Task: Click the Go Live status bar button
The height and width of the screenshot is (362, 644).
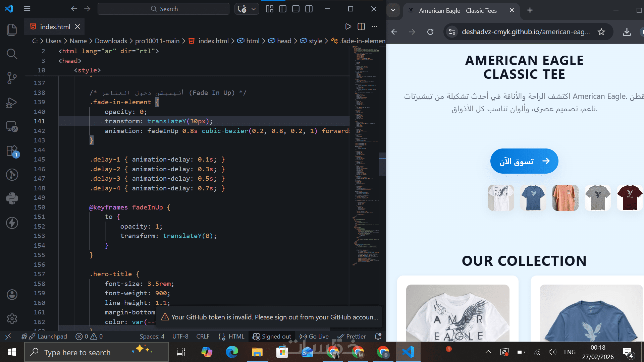Action: 314,337
